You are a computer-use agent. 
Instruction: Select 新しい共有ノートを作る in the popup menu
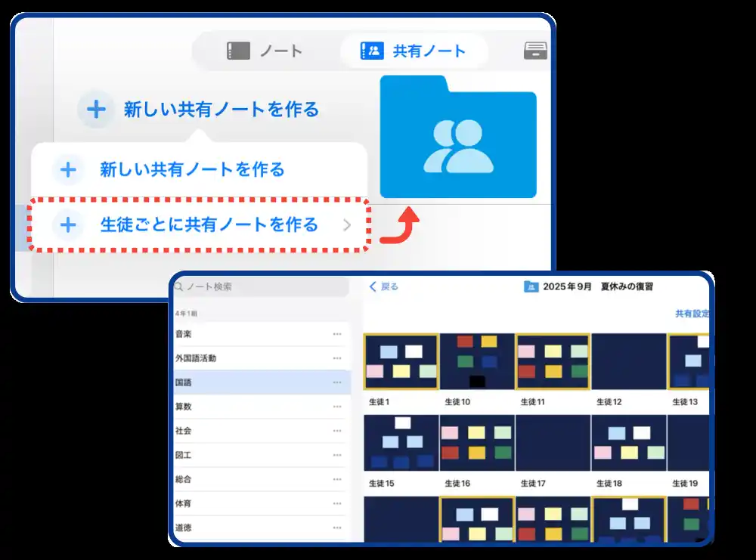(x=192, y=170)
